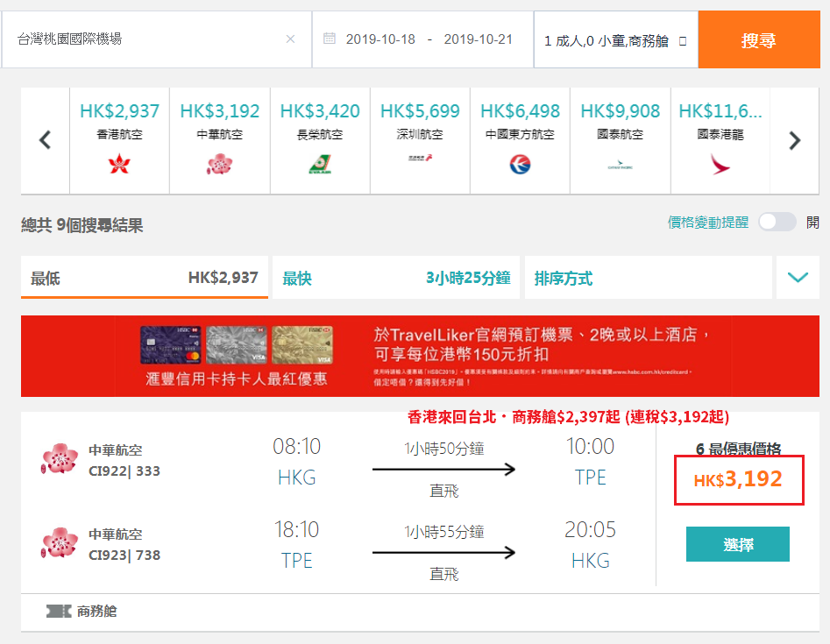Open the calendar icon for dates
Screen dimensions: 830x644
330,39
